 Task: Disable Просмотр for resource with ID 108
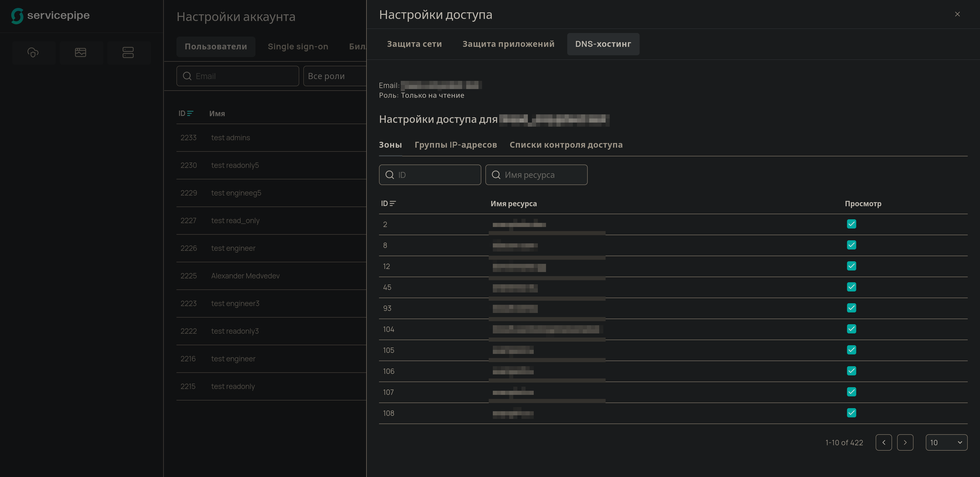[852, 413]
